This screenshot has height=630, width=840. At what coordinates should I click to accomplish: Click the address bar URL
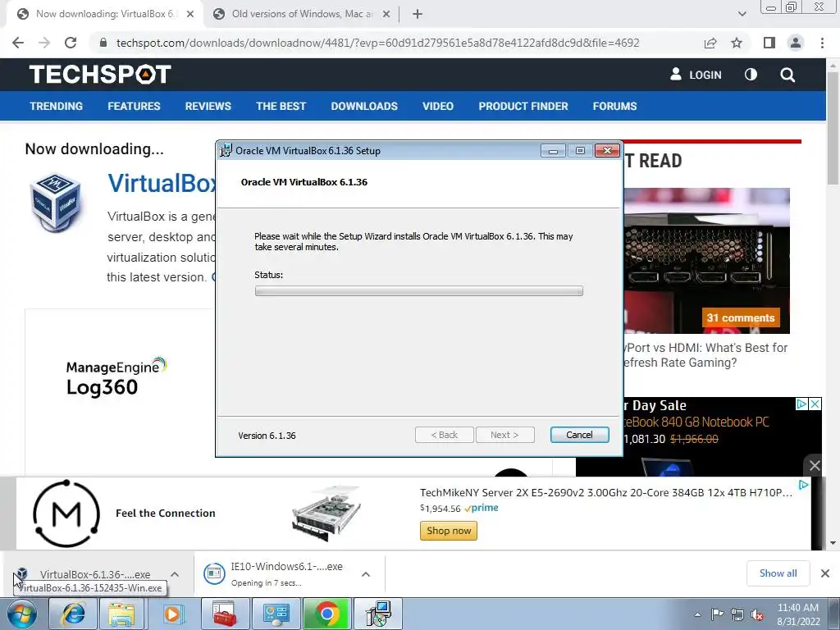[377, 43]
